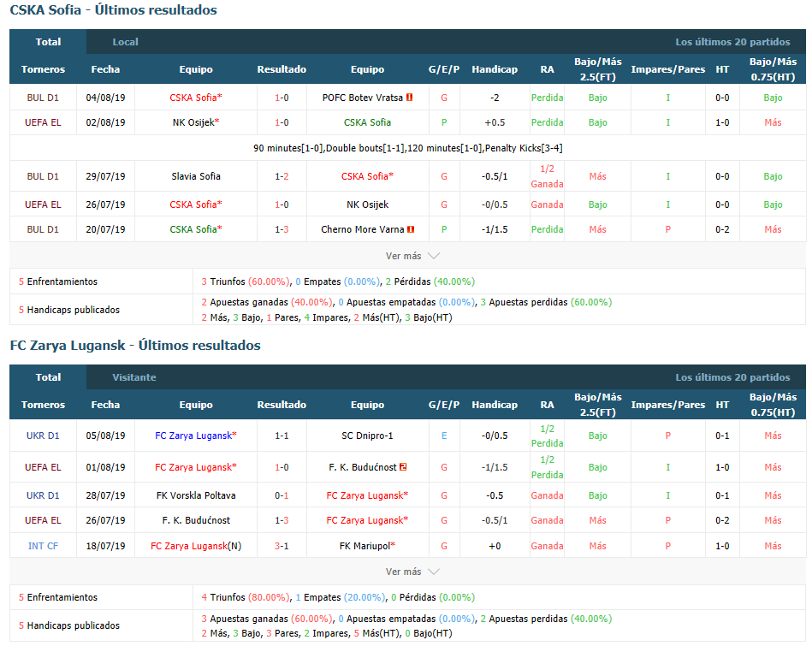812x646 pixels.
Task: Click the "FC Zarya Lugansk - Últimos resultados" heading
Action: [135, 346]
